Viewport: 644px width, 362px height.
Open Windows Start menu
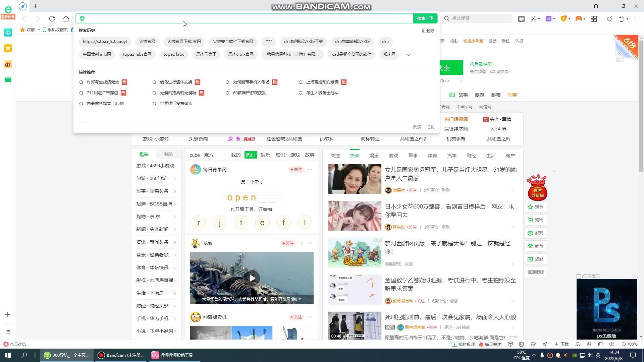(8, 355)
